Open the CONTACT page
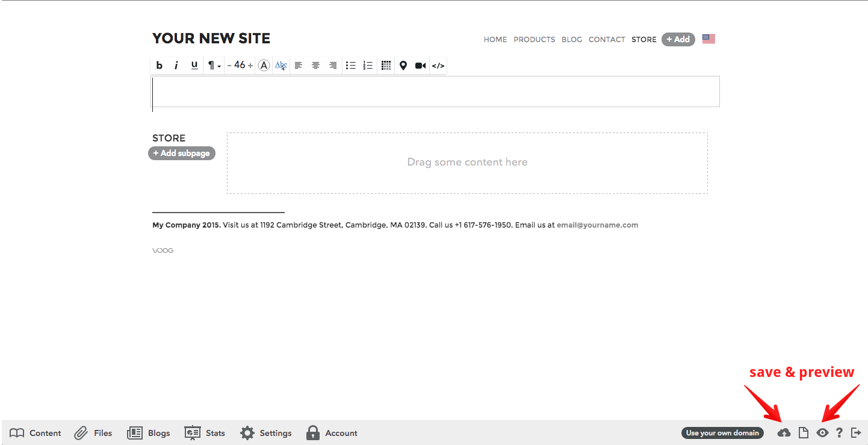Screen dimensions: 868x445 click(607, 39)
